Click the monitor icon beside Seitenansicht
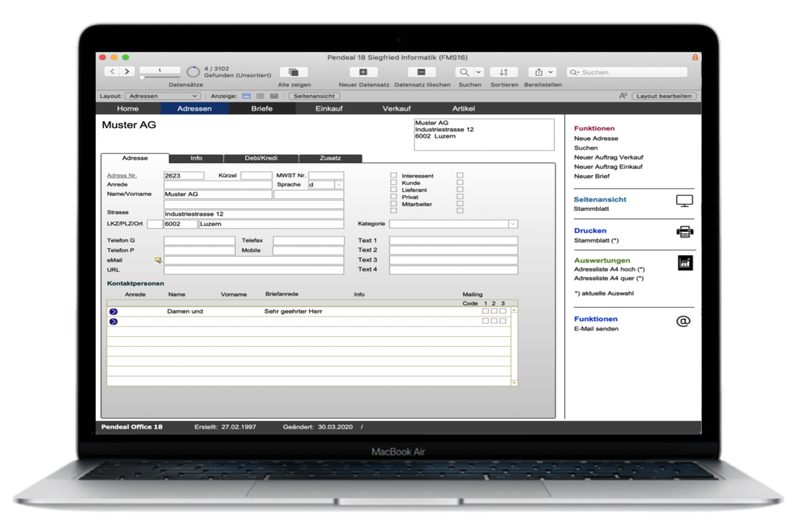 click(684, 201)
